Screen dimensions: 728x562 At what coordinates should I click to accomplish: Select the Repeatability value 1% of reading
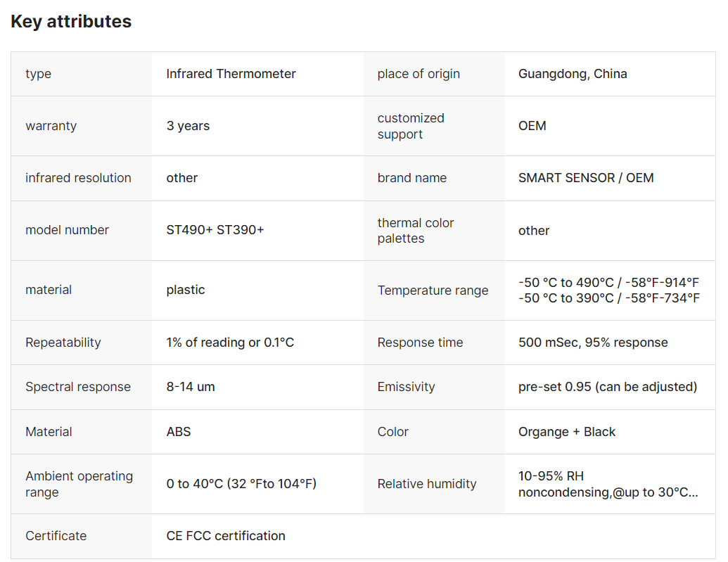coord(230,343)
